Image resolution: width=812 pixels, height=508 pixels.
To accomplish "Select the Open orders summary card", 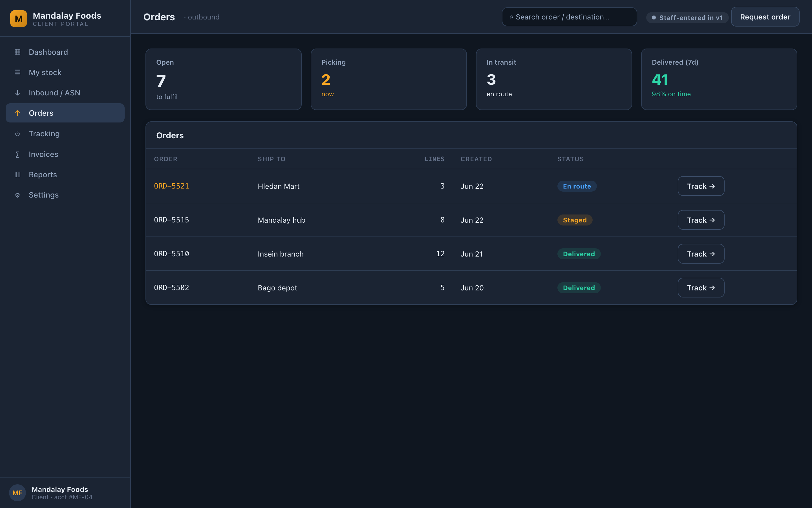I will tap(224, 79).
